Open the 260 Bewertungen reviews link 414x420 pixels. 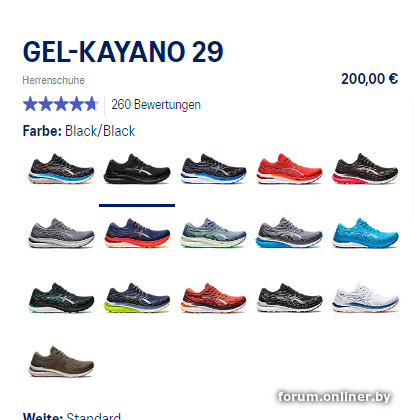pos(156,105)
